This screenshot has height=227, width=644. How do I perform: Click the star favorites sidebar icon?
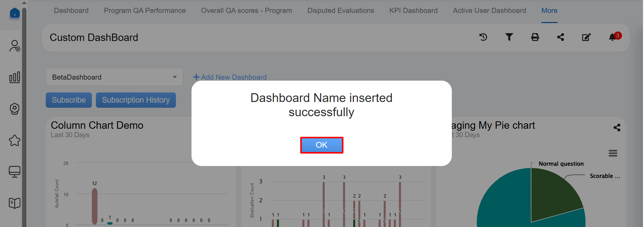pos(15,140)
